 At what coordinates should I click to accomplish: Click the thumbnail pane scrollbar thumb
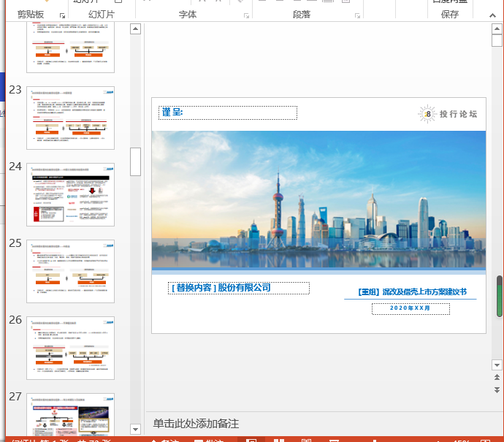pos(135,161)
